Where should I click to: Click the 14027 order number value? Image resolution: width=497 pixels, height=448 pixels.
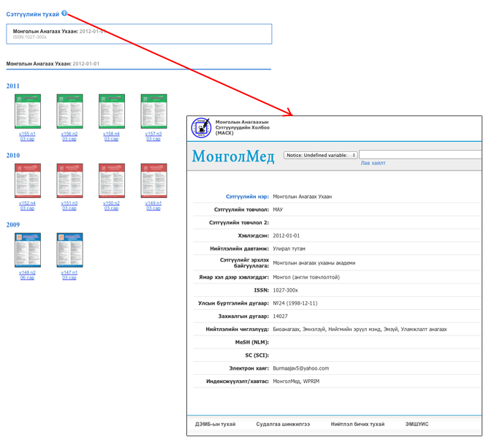[x=280, y=316]
